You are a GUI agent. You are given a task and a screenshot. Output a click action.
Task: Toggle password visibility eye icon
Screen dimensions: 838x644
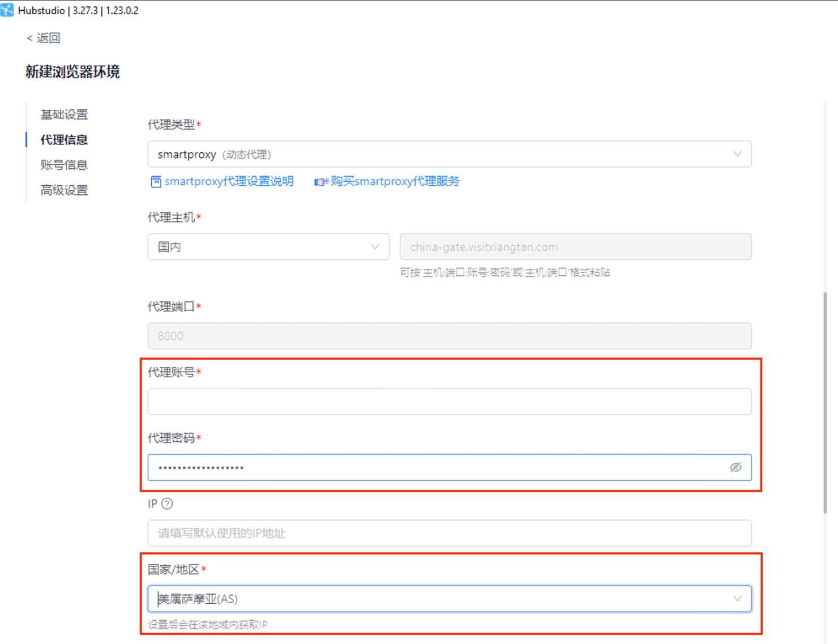click(736, 467)
